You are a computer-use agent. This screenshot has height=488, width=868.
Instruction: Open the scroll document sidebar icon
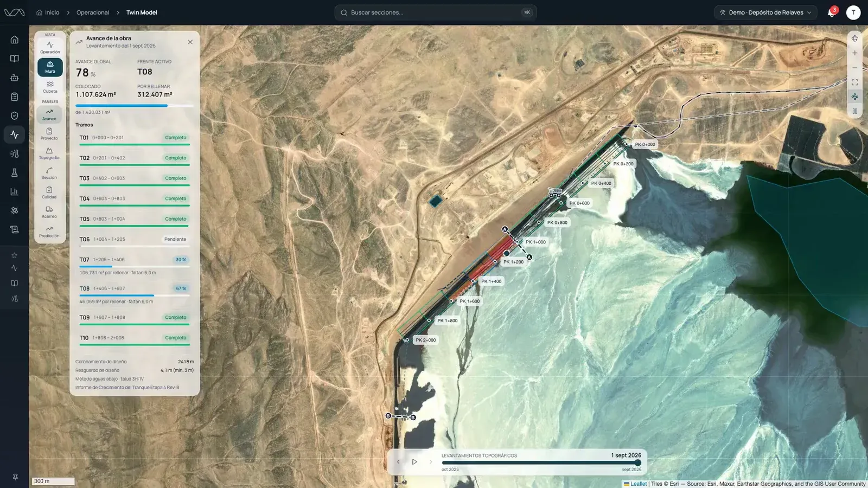coord(15,229)
